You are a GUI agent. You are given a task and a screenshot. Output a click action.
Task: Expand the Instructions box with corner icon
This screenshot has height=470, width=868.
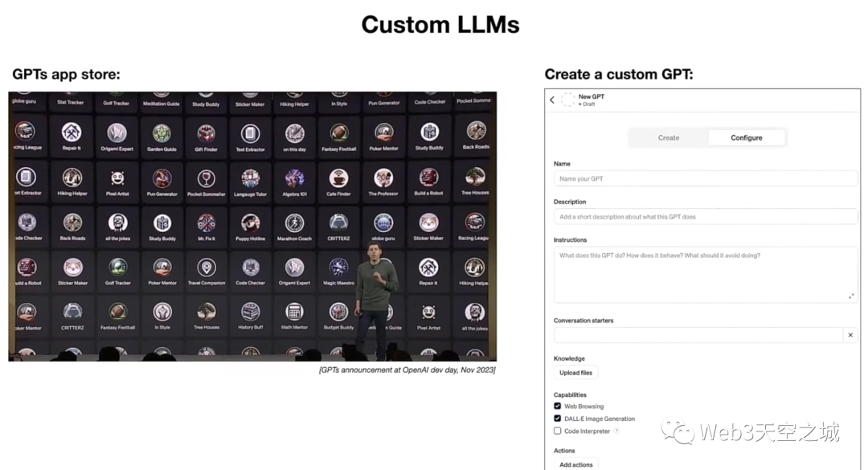point(851,296)
